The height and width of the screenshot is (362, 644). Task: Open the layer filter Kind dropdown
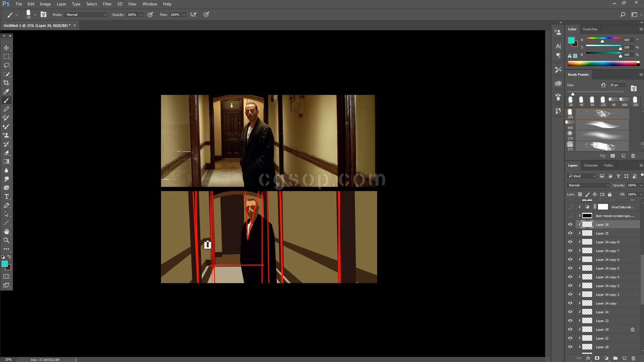pos(581,176)
